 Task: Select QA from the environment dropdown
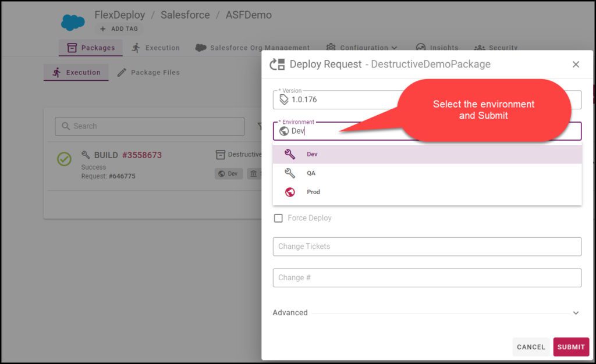pyautogui.click(x=311, y=173)
